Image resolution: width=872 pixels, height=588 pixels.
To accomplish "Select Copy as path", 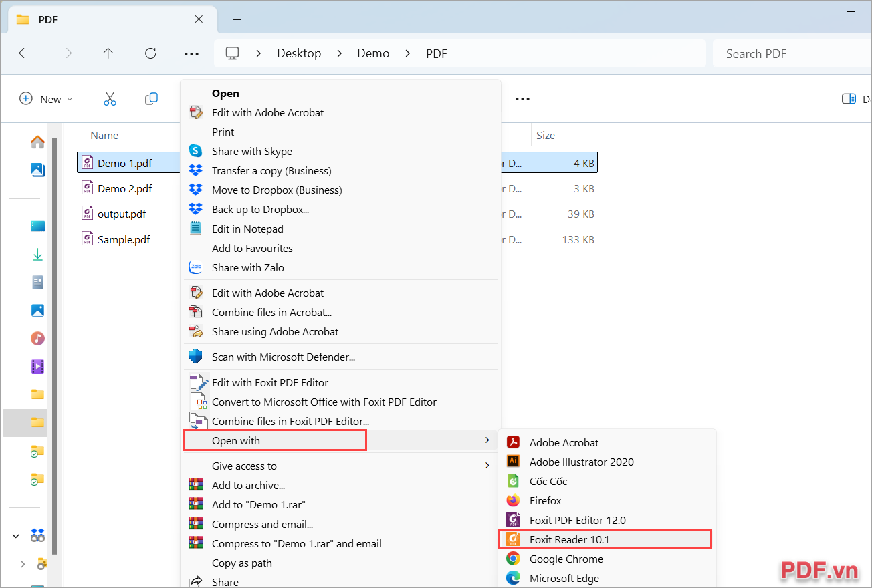I will pos(242,563).
